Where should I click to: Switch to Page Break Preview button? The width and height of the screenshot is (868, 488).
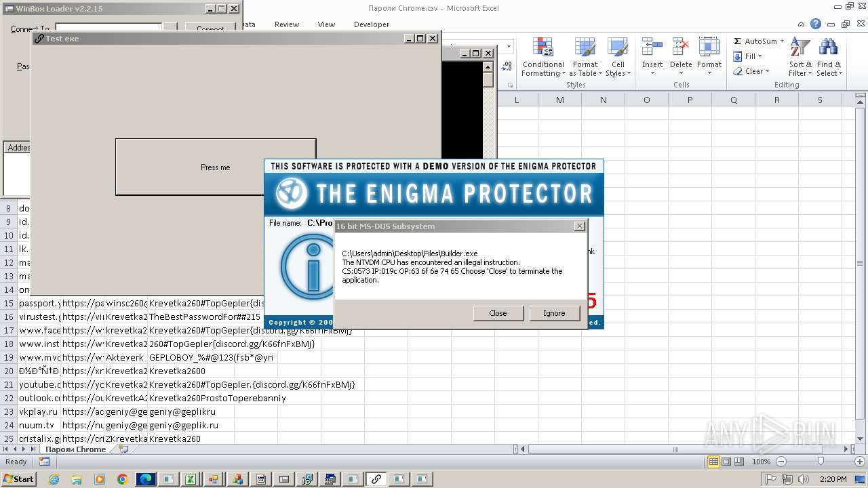coord(738,462)
